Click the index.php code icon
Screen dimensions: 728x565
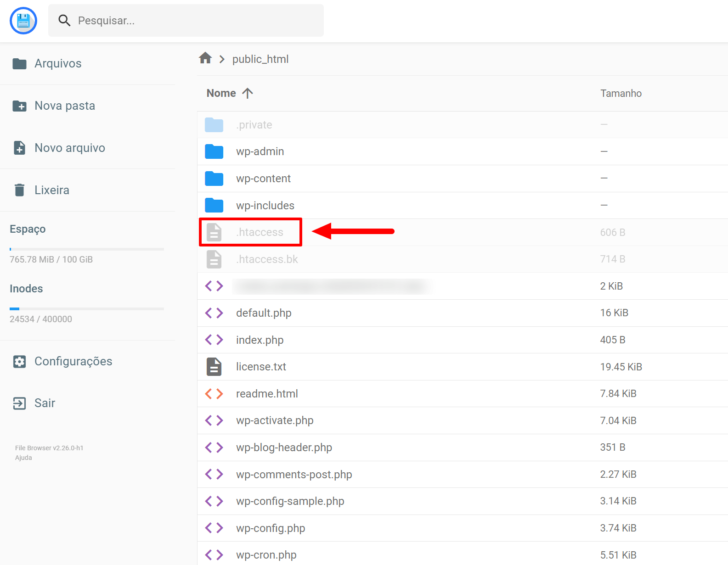[214, 340]
